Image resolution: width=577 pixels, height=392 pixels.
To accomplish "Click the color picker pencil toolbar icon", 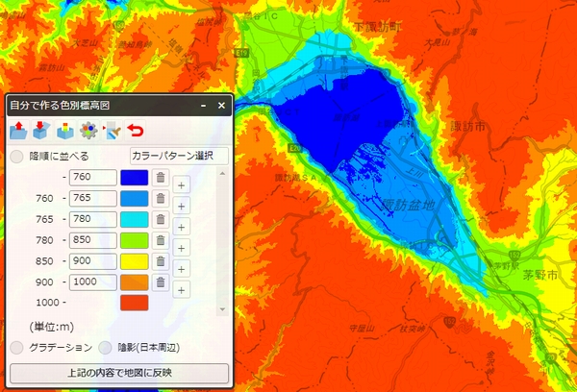I will click(112, 131).
